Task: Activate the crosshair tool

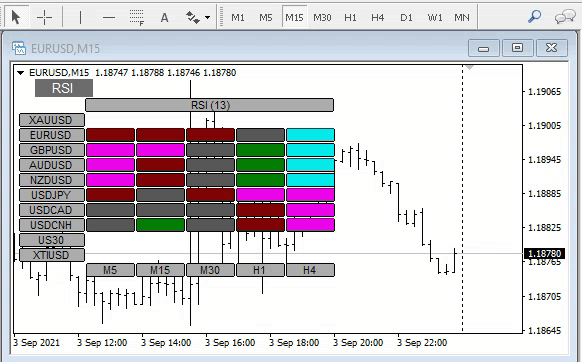Action: (44, 17)
